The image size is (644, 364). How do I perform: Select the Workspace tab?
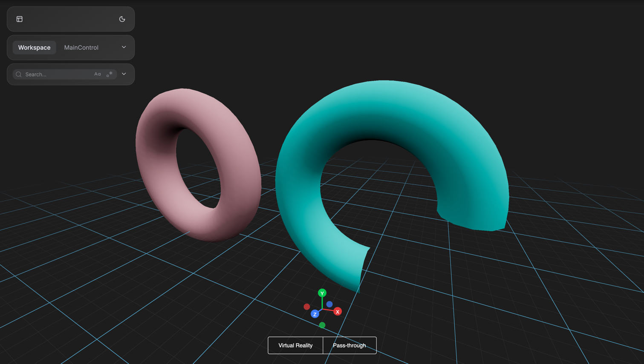pyautogui.click(x=34, y=47)
